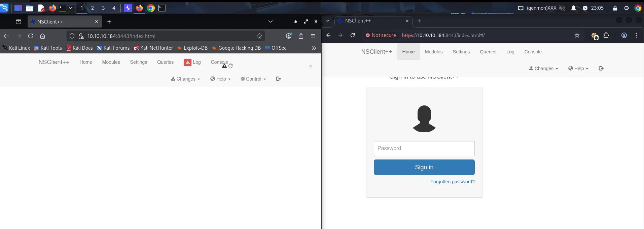Open the Google Hacking DB bookmark
644x229 pixels.
236,48
